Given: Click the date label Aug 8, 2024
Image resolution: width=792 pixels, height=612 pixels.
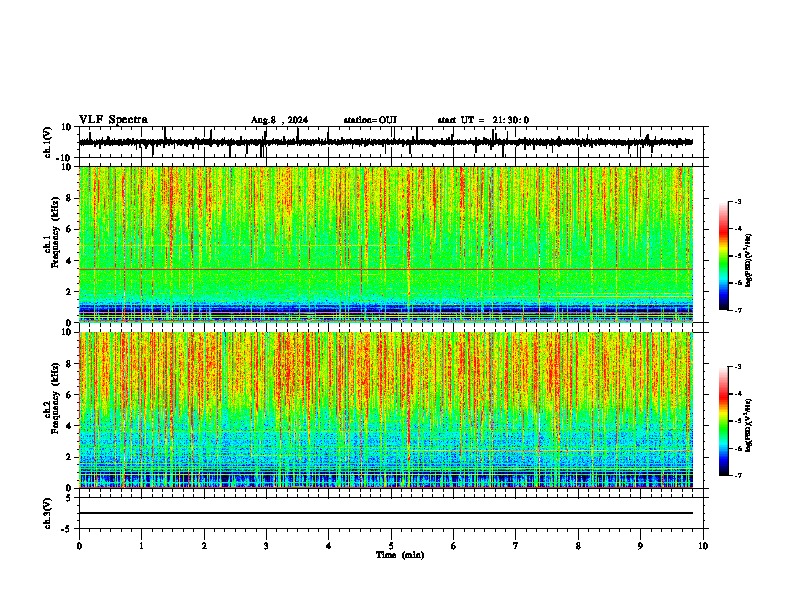Looking at the screenshot, I should (279, 120).
